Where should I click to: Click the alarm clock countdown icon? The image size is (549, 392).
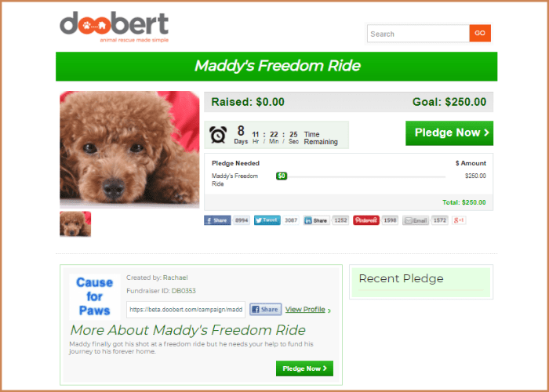tap(218, 135)
